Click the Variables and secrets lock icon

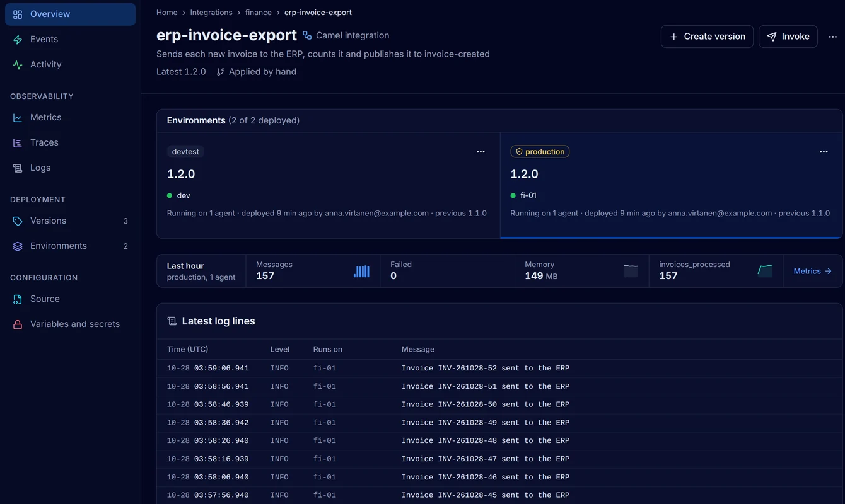[18, 324]
